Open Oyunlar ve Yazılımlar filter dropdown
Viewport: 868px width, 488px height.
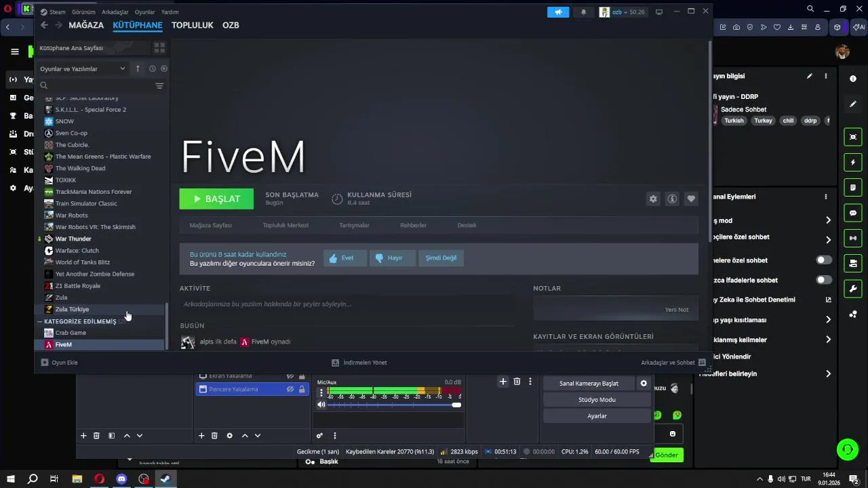[82, 68]
